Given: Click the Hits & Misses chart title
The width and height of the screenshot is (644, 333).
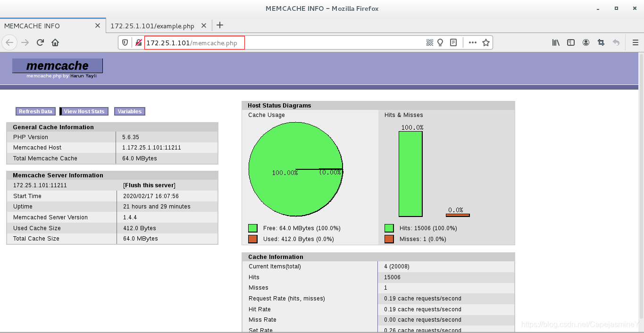Looking at the screenshot, I should point(404,115).
